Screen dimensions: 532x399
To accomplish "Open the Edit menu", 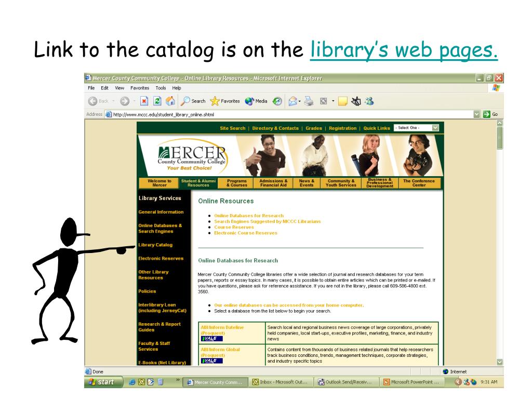I will (x=104, y=88).
